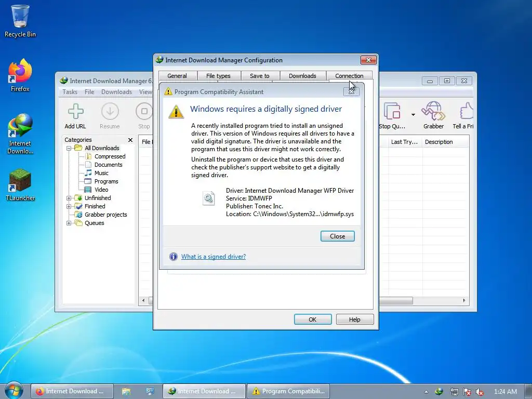The height and width of the screenshot is (399, 532).
Task: Select the Compressed category
Action: [110, 156]
